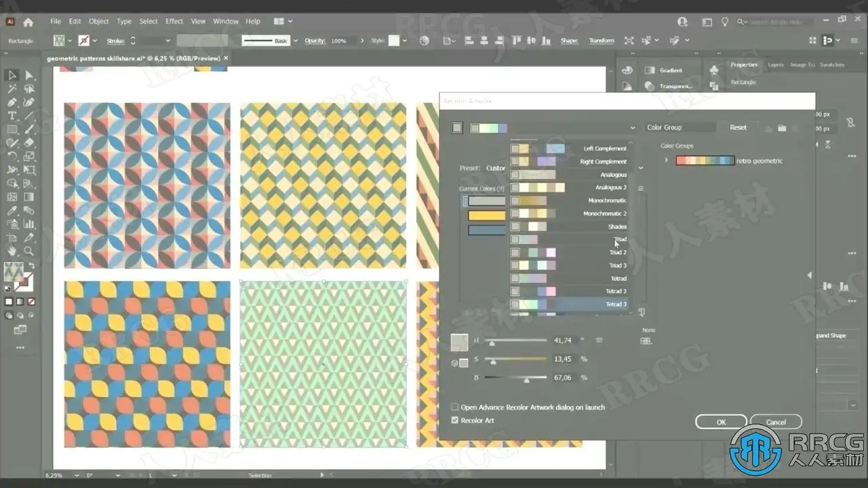Click the Hue slider

coord(515,340)
